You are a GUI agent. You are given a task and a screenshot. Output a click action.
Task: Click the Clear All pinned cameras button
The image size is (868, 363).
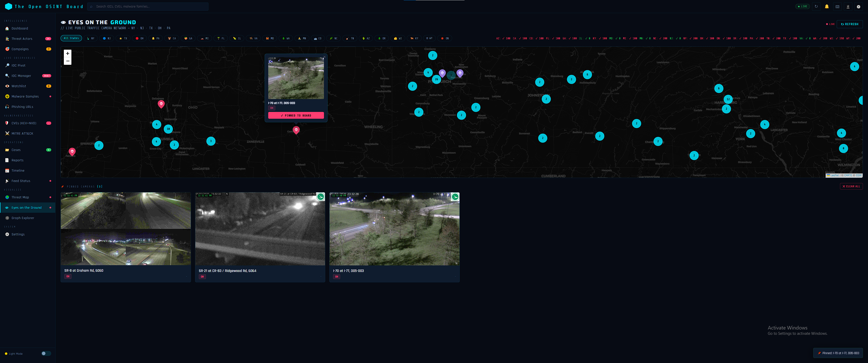tap(851, 187)
